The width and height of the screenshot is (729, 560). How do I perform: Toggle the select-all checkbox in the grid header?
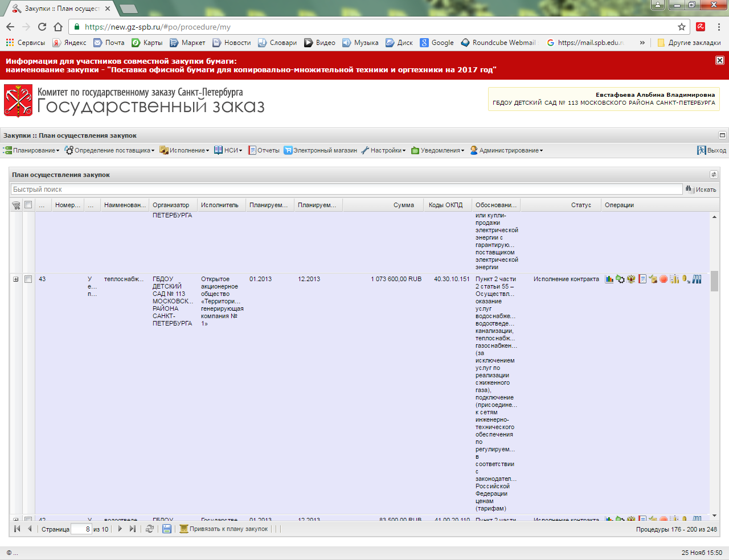point(28,205)
